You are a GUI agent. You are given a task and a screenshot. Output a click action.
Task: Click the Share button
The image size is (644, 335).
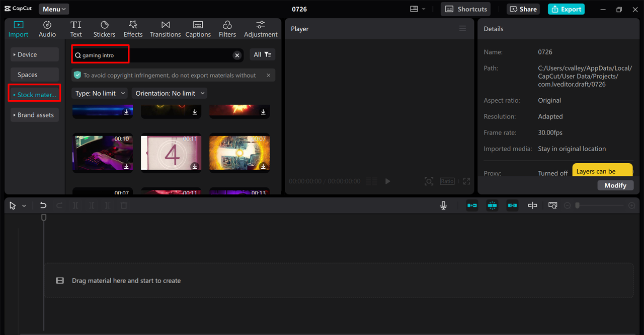(524, 9)
